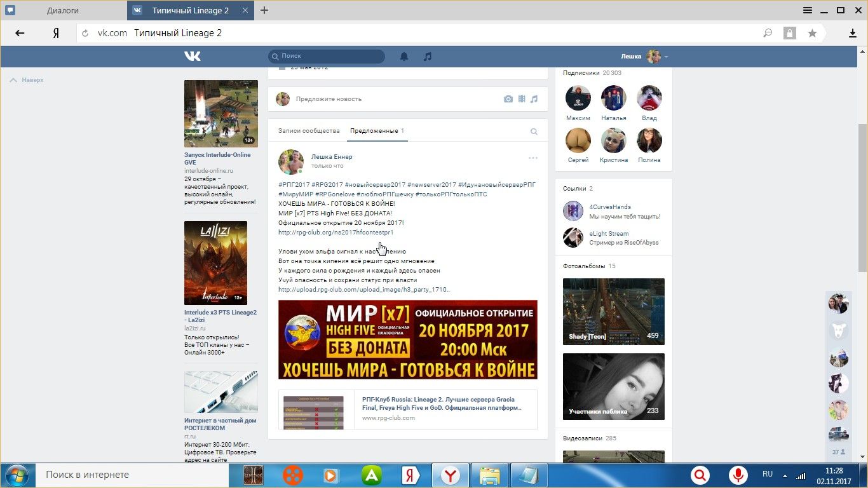Image resolution: width=868 pixels, height=488 pixels.
Task: Click the red search icon in taskbar
Action: [x=700, y=475]
